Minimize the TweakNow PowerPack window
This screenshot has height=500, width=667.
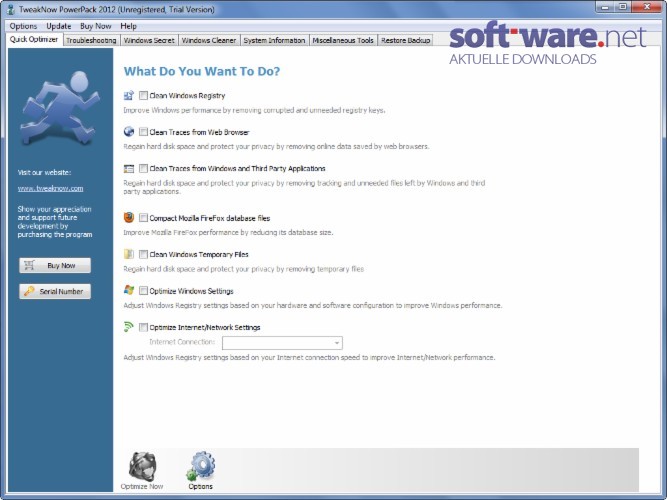pyautogui.click(x=604, y=7)
